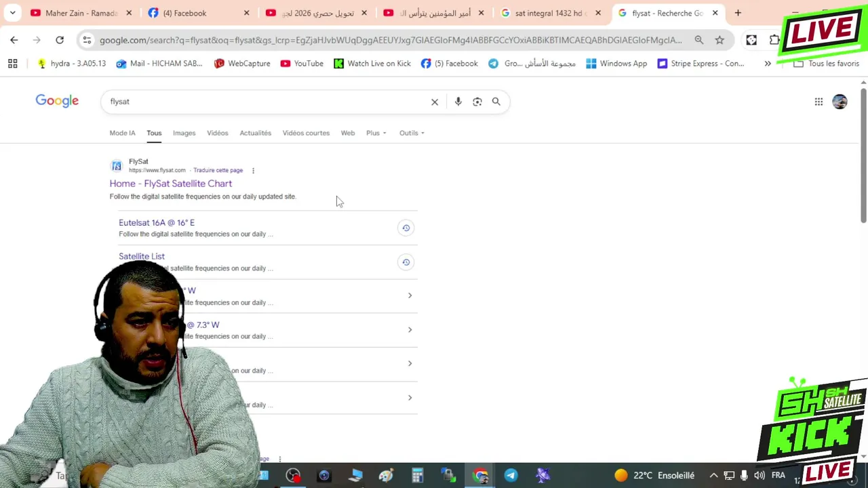
Task: Switch to Web results
Action: (347, 133)
